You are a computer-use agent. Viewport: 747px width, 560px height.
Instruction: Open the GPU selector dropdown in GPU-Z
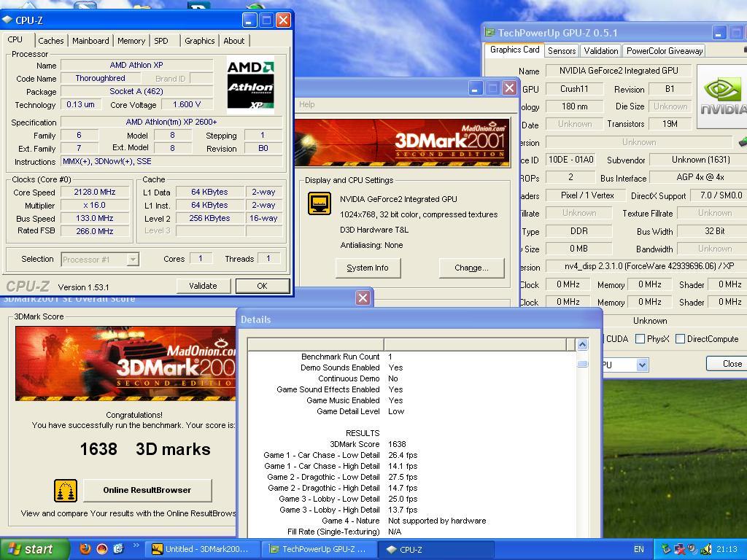642,365
